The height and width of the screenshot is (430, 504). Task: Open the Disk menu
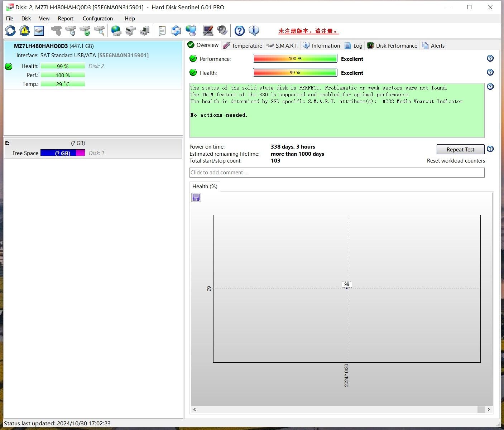coord(26,19)
